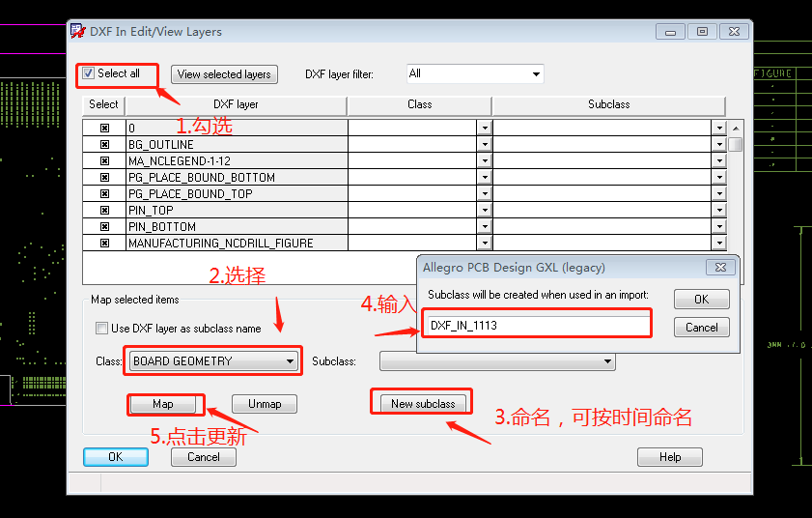Open Class dropdown for layer 0
The width and height of the screenshot is (812, 518).
pos(484,129)
